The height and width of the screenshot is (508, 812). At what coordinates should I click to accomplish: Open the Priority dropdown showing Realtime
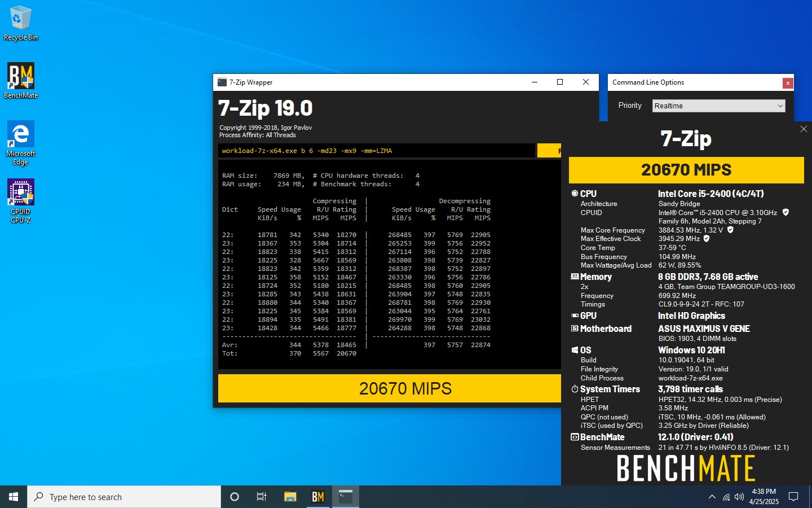tap(718, 106)
